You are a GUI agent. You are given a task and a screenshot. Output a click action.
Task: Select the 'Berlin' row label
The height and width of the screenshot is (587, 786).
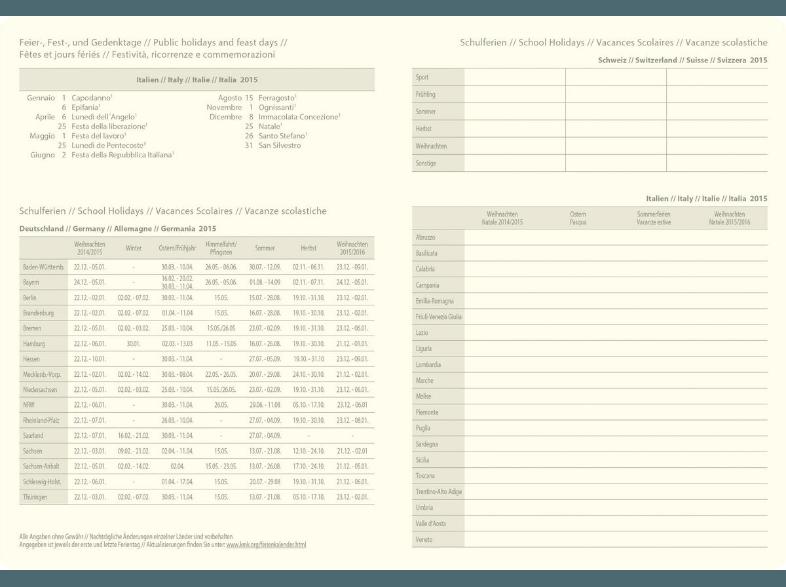pos(30,298)
